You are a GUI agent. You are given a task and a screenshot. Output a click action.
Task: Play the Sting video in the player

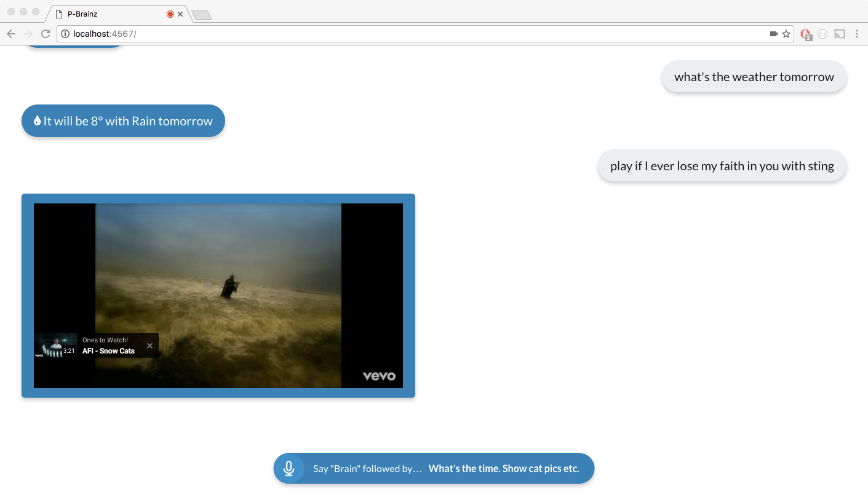coord(218,296)
